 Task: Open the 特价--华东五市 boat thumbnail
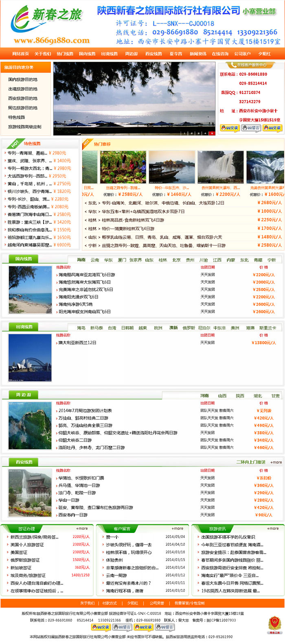172,167
